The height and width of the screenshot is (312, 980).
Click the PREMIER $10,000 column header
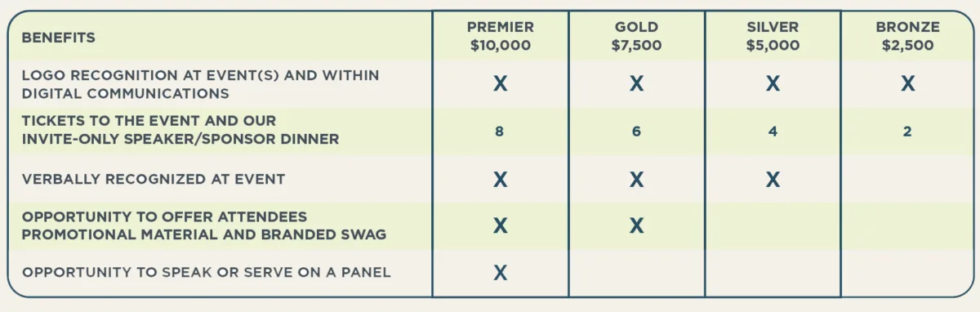click(x=500, y=37)
